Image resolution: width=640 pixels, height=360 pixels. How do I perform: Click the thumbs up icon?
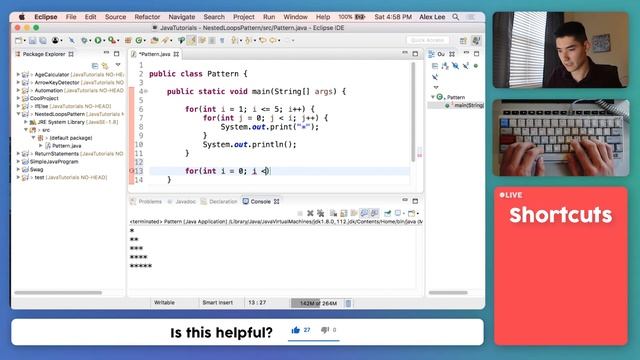[296, 330]
